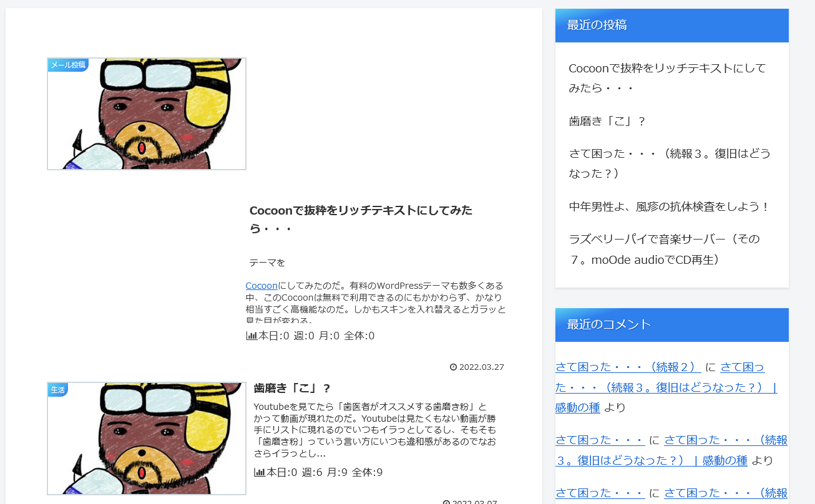Click the clock icon next to 2022.03.27
The height and width of the screenshot is (504, 815).
[453, 367]
